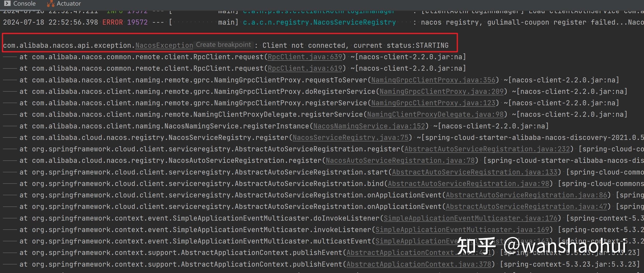The image size is (644, 273).
Task: Open NacosServiceRegistry.java:75 link
Action: pos(351,137)
